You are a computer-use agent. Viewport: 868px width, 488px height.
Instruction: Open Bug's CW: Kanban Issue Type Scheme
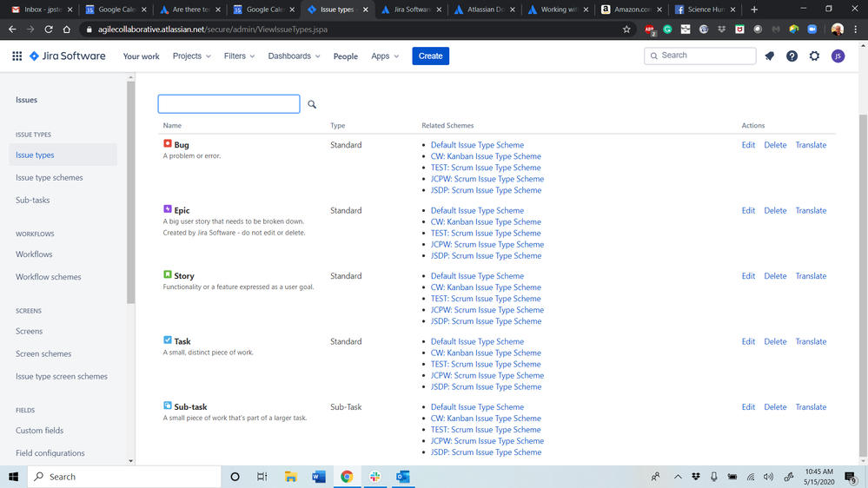[x=486, y=156]
